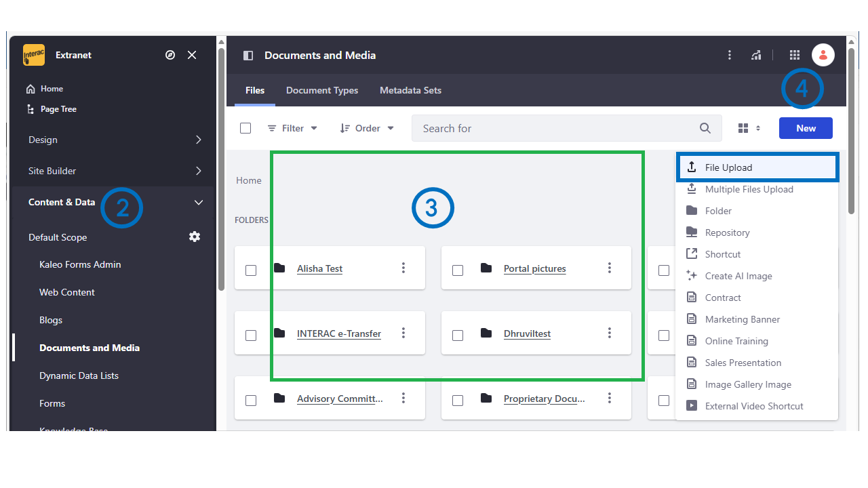This screenshot has width=868, height=488.
Task: Check the INTERAC e-Transfer folder checkbox
Action: tap(251, 335)
